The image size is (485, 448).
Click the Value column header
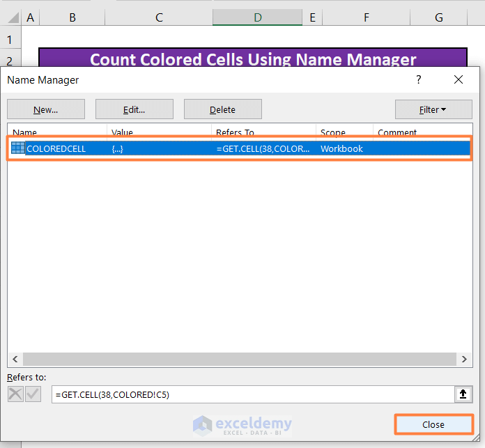160,132
